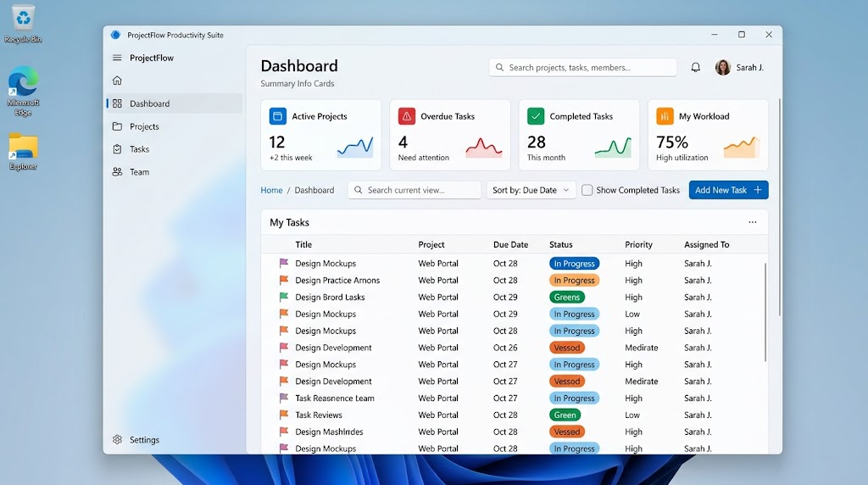Screen dimensions: 868x485
Task: Click the Green badge in Task Reviews row
Action: pos(565,415)
